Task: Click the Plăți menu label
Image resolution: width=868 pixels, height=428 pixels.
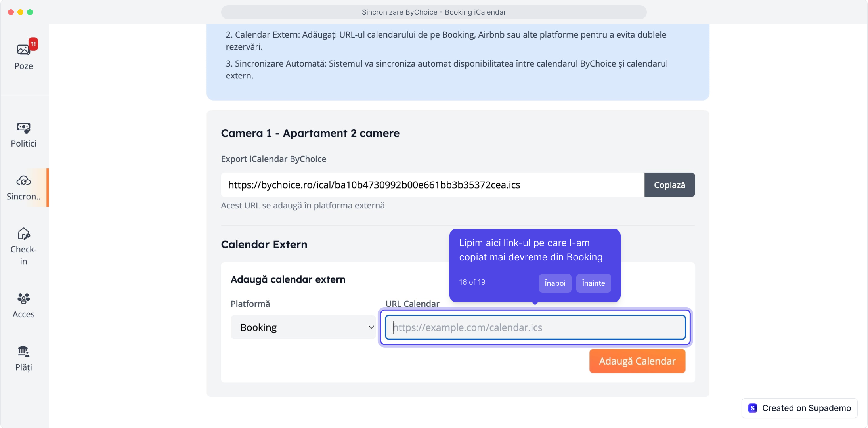Action: coord(23,367)
